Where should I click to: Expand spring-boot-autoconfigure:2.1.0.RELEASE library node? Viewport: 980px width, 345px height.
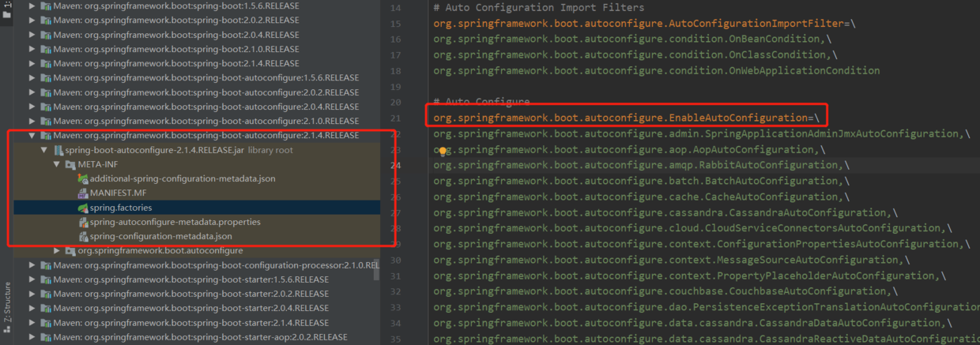(32, 121)
